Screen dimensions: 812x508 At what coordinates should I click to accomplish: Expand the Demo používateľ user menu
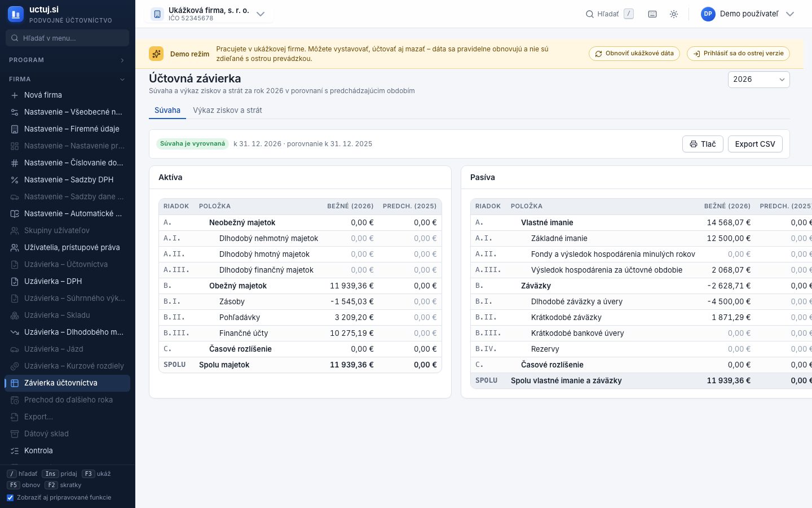coord(748,14)
